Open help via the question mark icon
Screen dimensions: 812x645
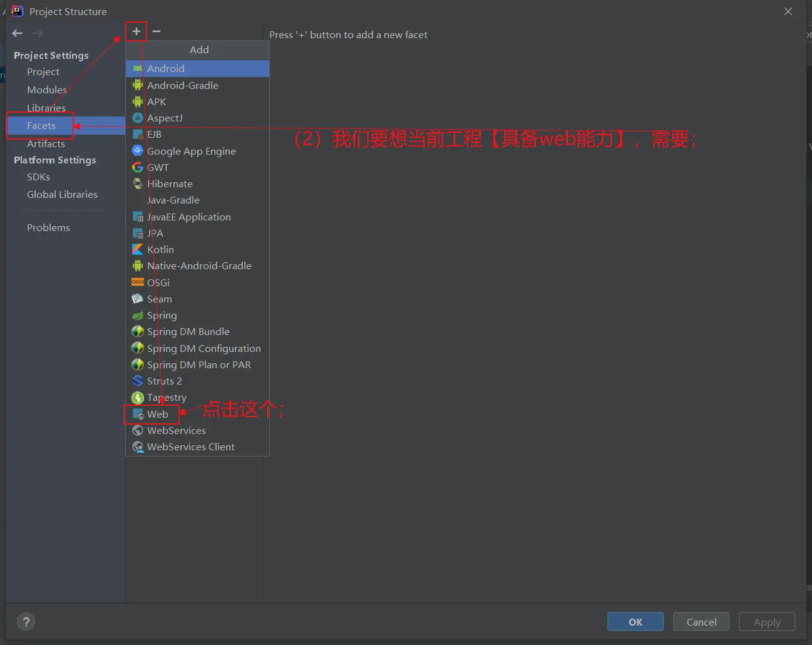26,622
